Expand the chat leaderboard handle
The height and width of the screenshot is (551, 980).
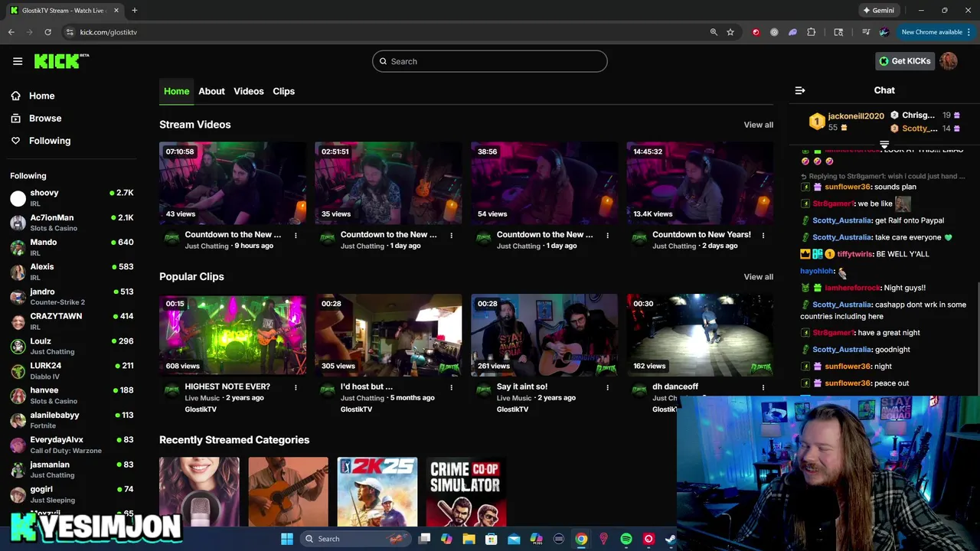point(884,145)
